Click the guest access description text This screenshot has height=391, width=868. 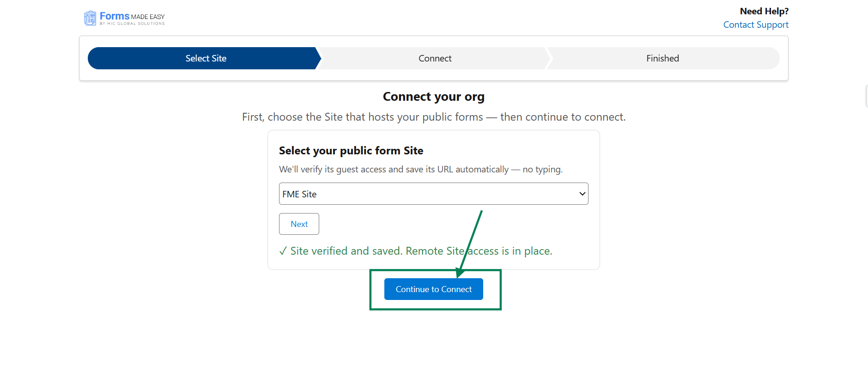[420, 170]
